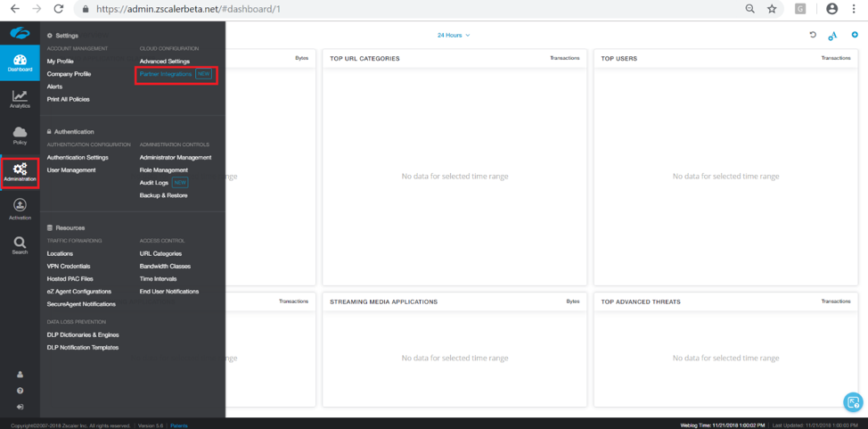Bookmark this page with star icon
The image size is (868, 429).
(x=772, y=9)
